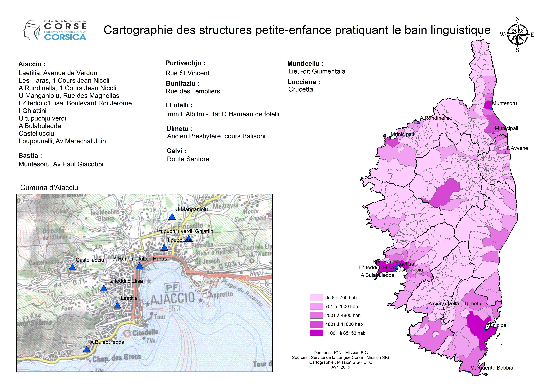Click the Municipali marker at Purtivechju
This screenshot has width=554, height=392.
click(485, 330)
